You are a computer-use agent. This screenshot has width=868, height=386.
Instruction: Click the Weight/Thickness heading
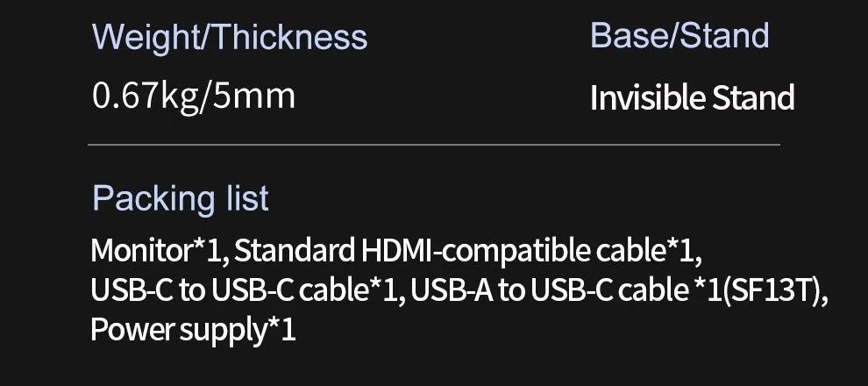click(230, 39)
